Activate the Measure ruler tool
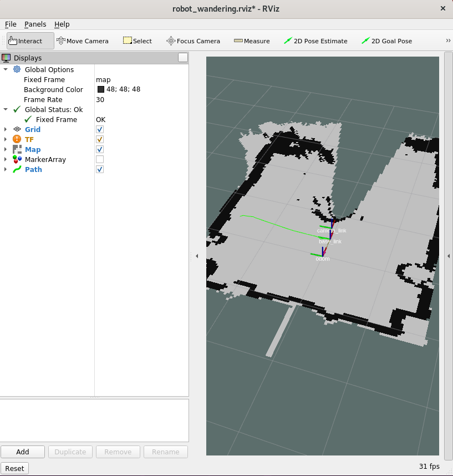The height and width of the screenshot is (476, 453). 252,41
